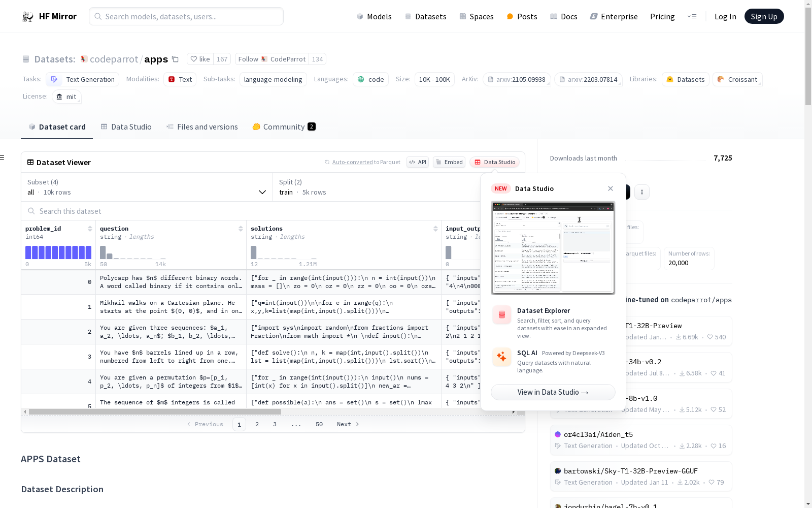Sort by the problem_id column
The image size is (812, 508).
coord(90,229)
